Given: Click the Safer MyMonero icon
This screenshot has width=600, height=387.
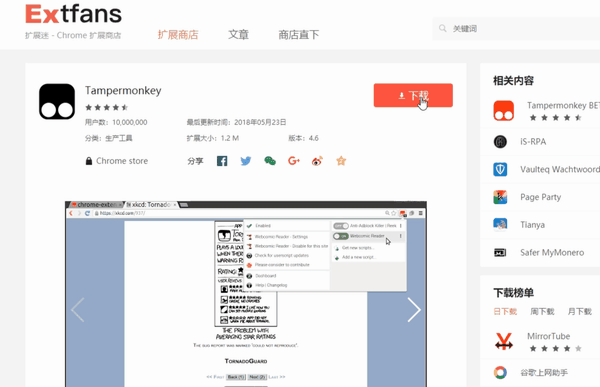Looking at the screenshot, I should click(x=500, y=252).
